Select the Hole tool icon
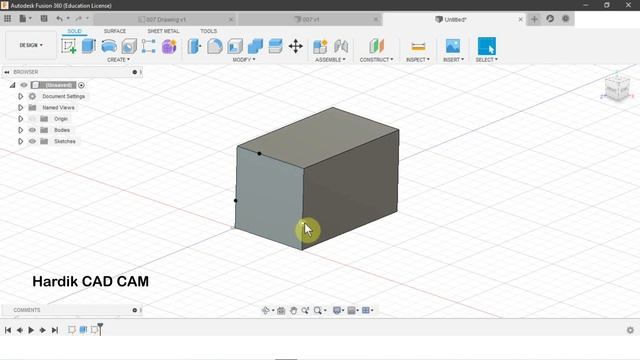 pyautogui.click(x=129, y=46)
